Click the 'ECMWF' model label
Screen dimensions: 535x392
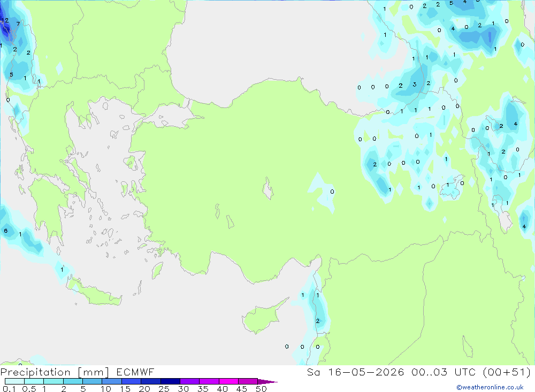135,372
